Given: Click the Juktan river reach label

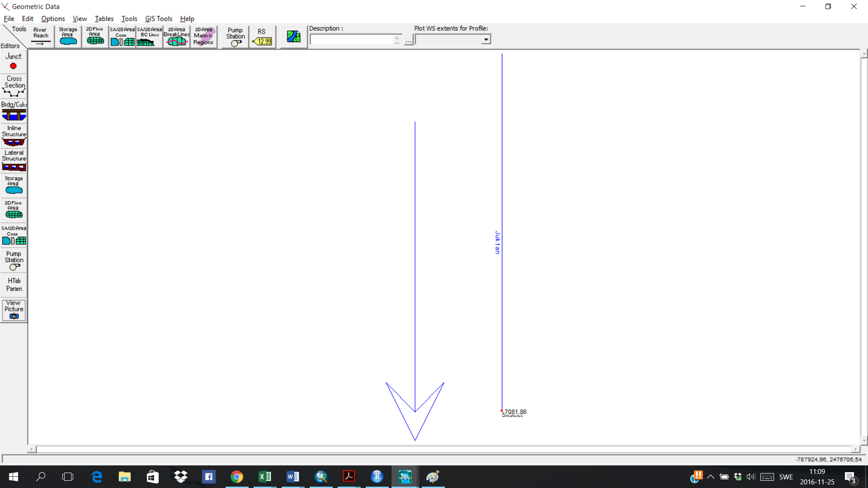Looking at the screenshot, I should pos(497,242).
